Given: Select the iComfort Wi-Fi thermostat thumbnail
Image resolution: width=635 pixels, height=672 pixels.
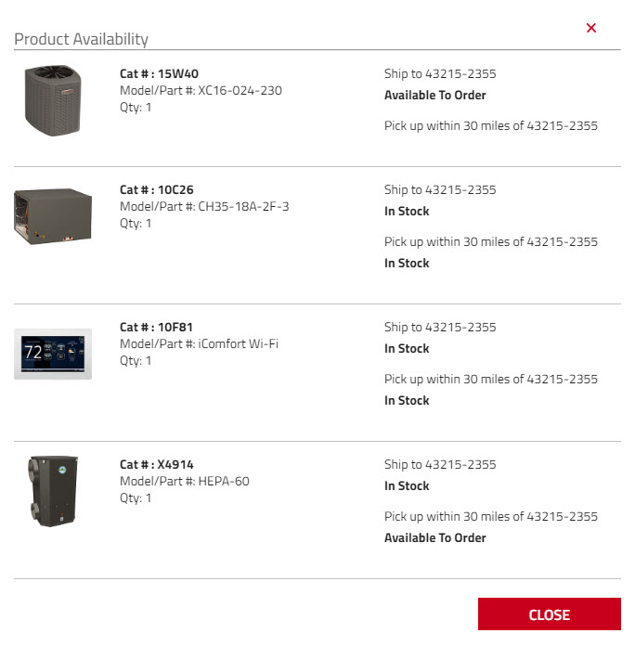Looking at the screenshot, I should [x=53, y=354].
